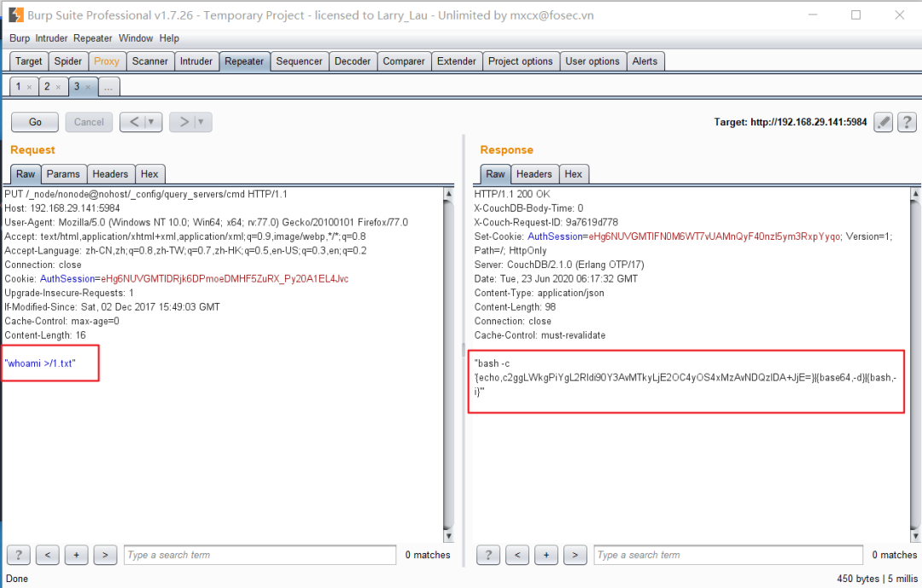Viewport: 922px width, 588px height.
Task: Go forward in Repeater history
Action: click(x=184, y=122)
